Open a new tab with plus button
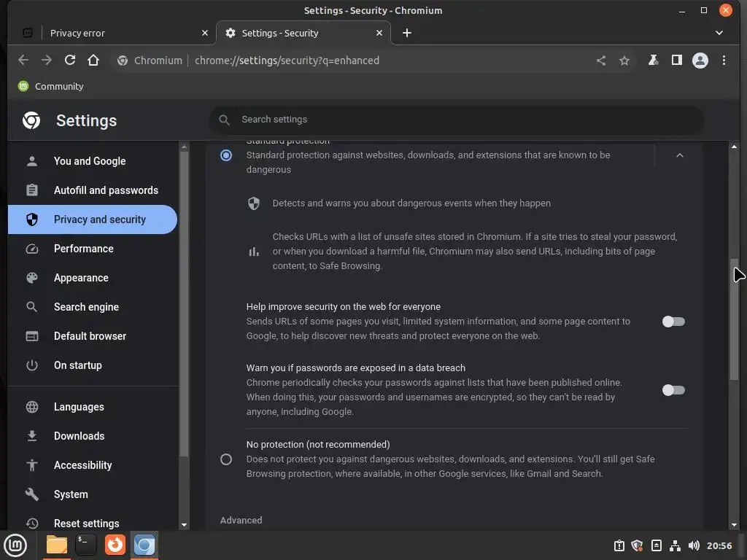Image resolution: width=747 pixels, height=560 pixels. tap(407, 33)
